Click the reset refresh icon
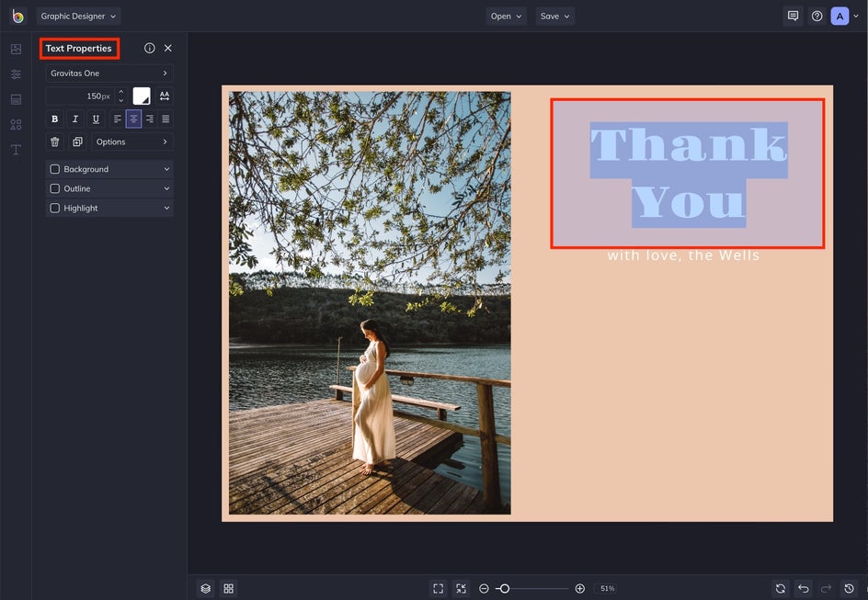Image resolution: width=868 pixels, height=600 pixels. [780, 588]
